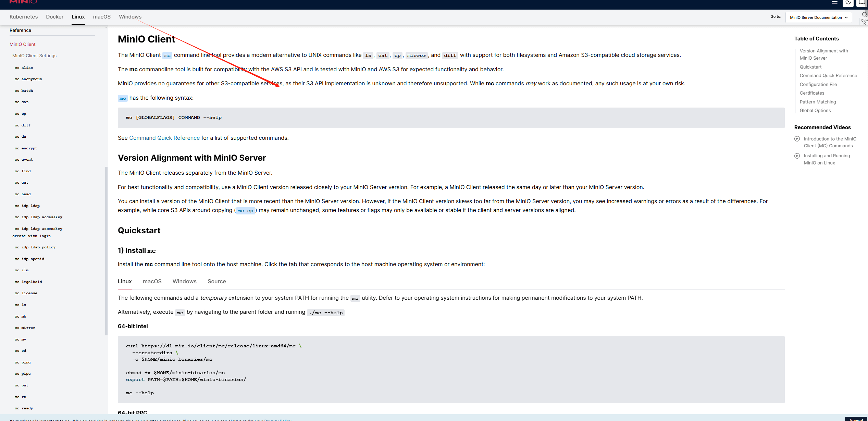Open mc batch reference page
The width and height of the screenshot is (868, 421).
tap(24, 91)
